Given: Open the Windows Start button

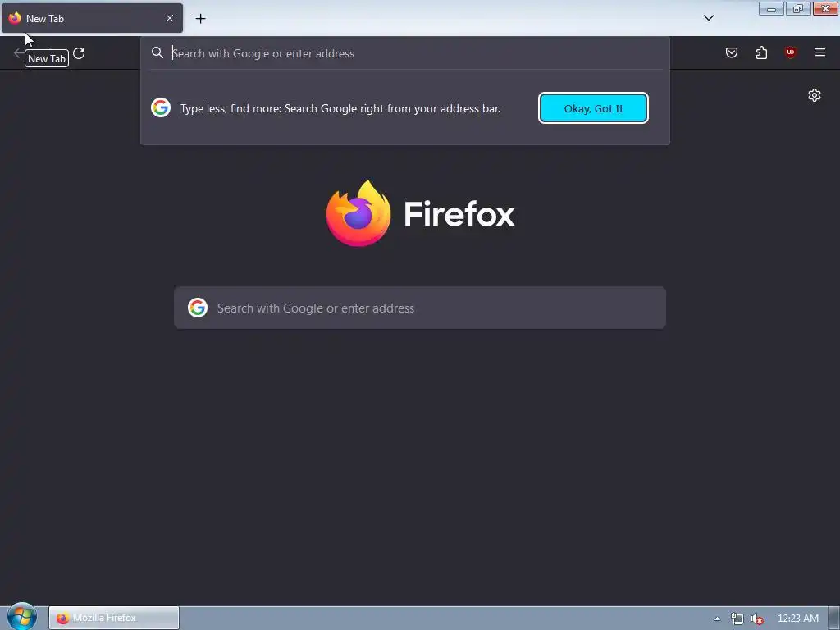Looking at the screenshot, I should click(x=22, y=617).
